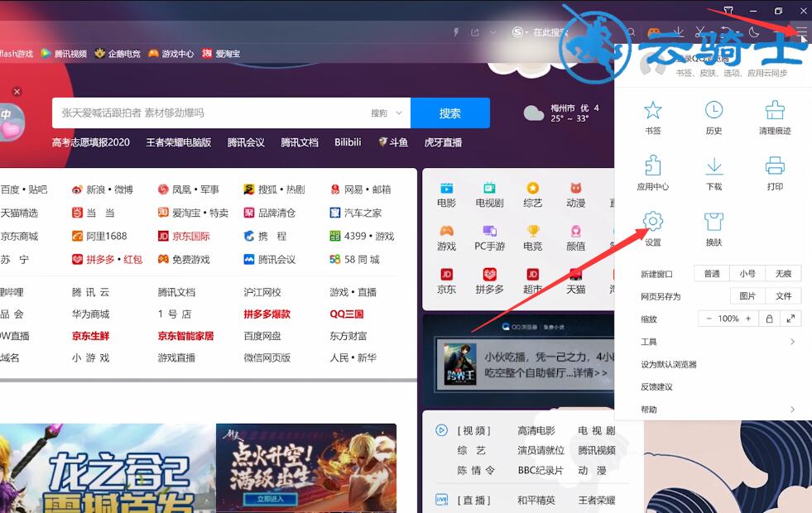This screenshot has width=812, height=513.
Task: Expand the 帮助 submenu arrow
Action: click(x=792, y=410)
